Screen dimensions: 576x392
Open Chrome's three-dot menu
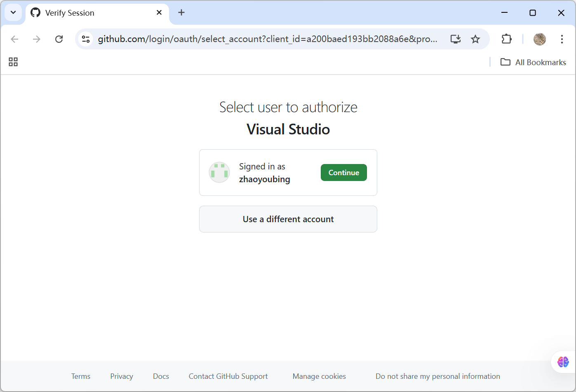pyautogui.click(x=562, y=39)
